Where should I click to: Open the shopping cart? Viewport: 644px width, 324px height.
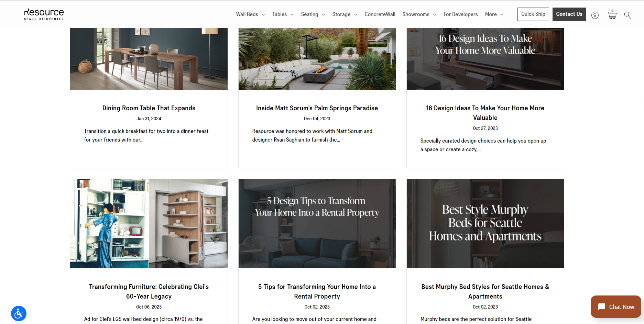click(612, 15)
